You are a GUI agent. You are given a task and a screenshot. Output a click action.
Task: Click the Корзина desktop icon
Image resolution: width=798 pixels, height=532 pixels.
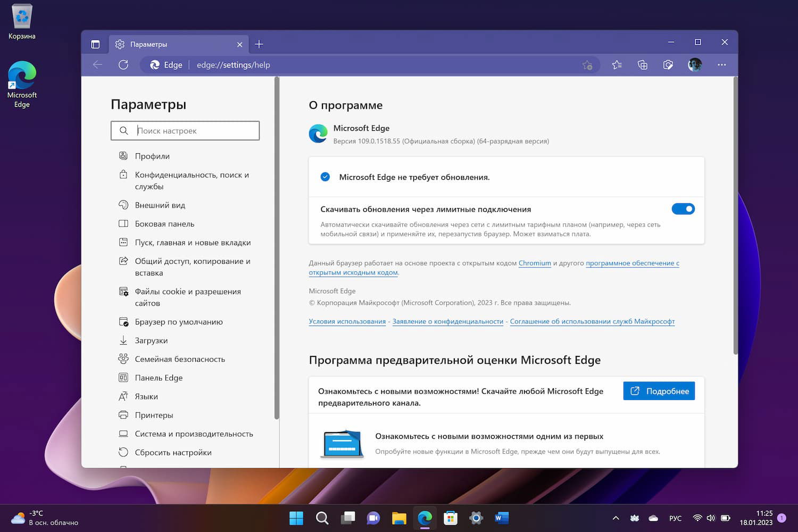tap(22, 22)
